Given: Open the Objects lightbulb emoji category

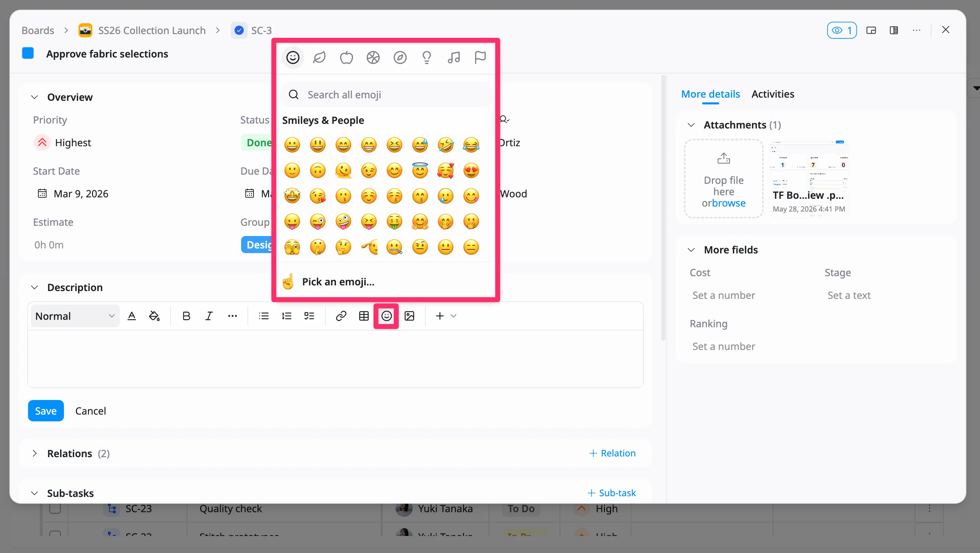Looking at the screenshot, I should [x=427, y=58].
